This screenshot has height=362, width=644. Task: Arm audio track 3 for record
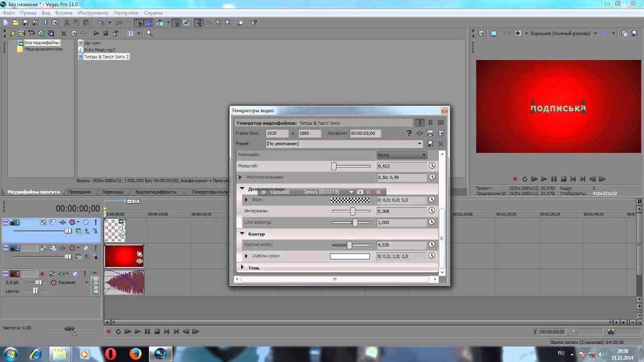pyautogui.click(x=42, y=274)
